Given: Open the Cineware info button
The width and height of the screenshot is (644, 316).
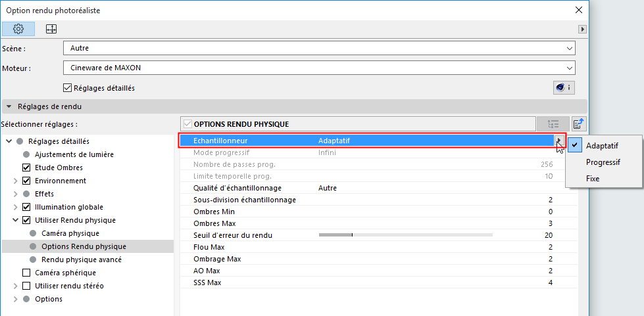Looking at the screenshot, I should tap(564, 87).
